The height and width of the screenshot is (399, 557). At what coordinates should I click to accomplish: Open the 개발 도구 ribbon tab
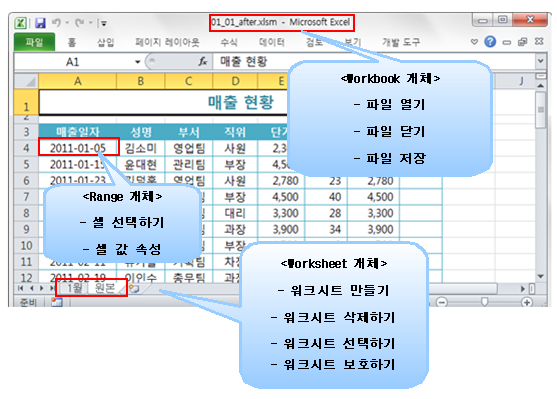pyautogui.click(x=401, y=43)
